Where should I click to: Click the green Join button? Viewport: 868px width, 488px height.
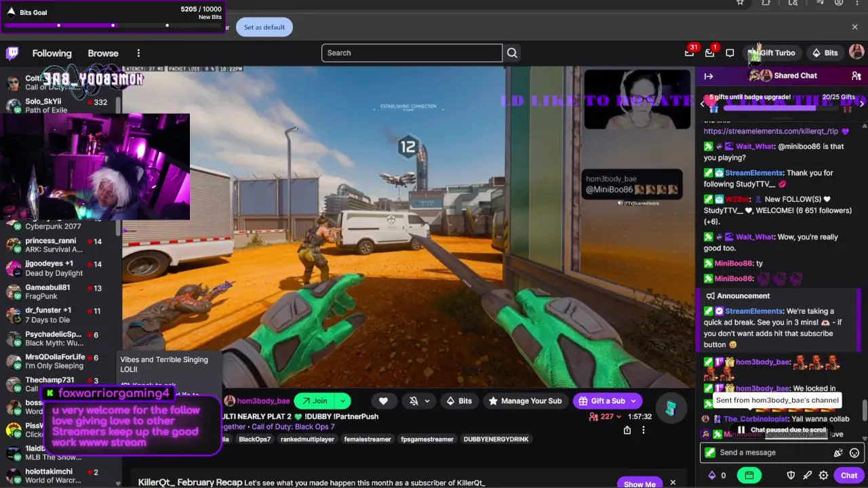315,401
